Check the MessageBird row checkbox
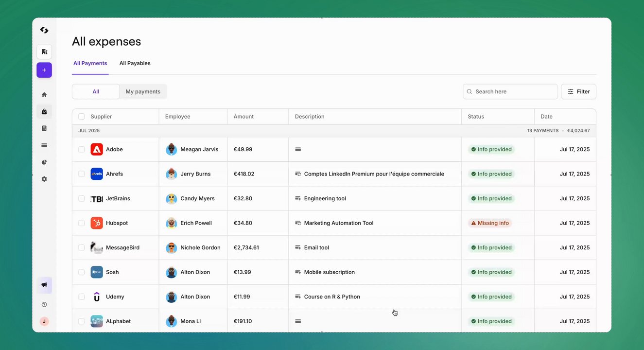644x350 pixels. pyautogui.click(x=82, y=248)
